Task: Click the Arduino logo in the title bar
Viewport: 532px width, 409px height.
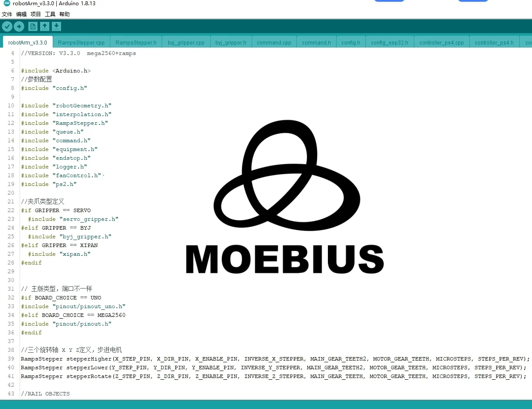Action: click(x=7, y=3)
